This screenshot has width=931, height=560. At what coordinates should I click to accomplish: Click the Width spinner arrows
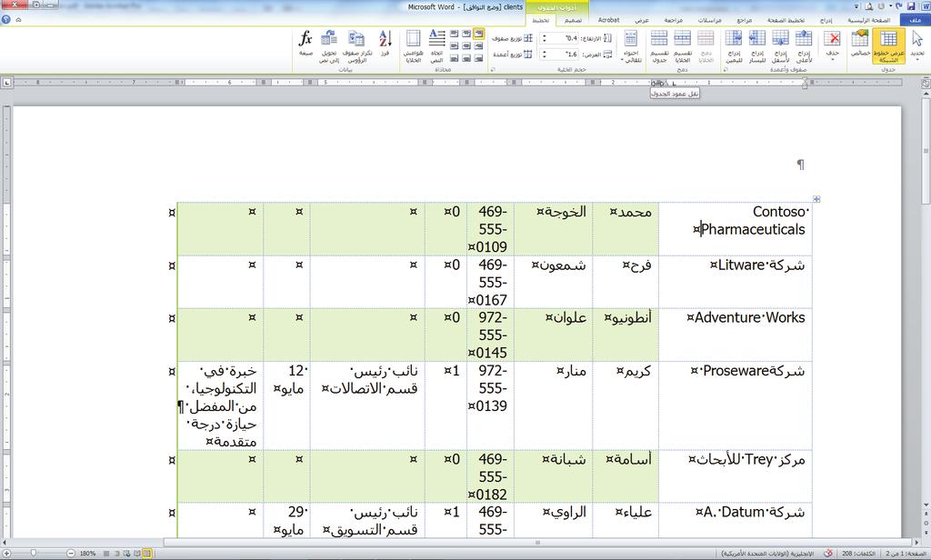[544, 55]
